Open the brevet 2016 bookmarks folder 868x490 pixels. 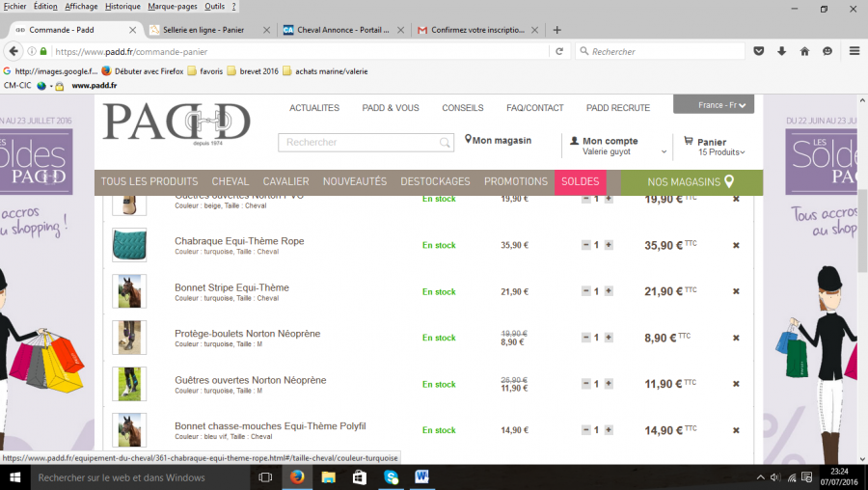click(253, 70)
